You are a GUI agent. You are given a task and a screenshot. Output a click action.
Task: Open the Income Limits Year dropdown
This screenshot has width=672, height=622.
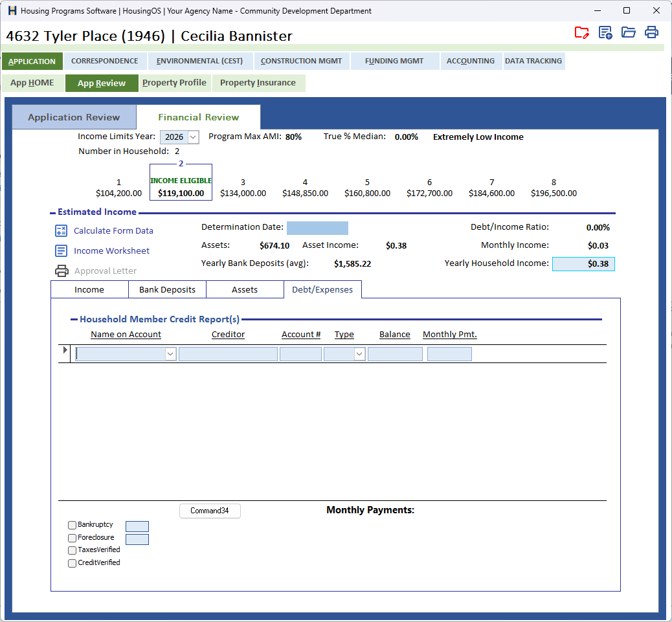[x=194, y=137]
